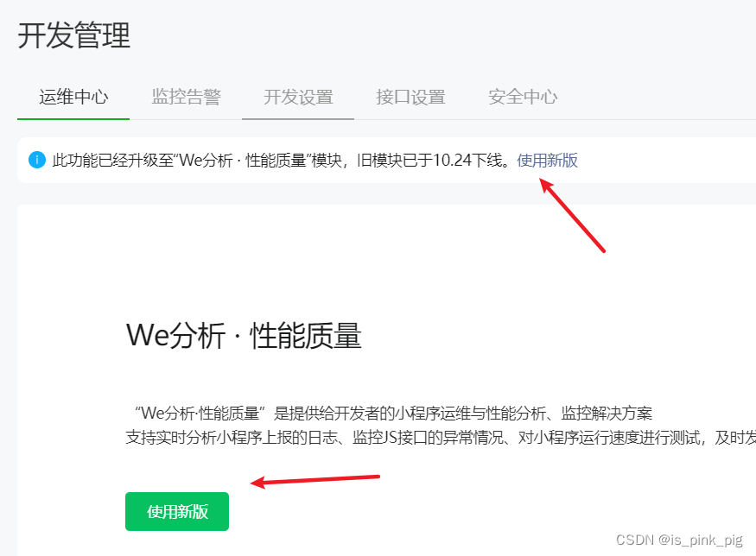Click the We分析 · 性能质量 heading

pos(244,335)
